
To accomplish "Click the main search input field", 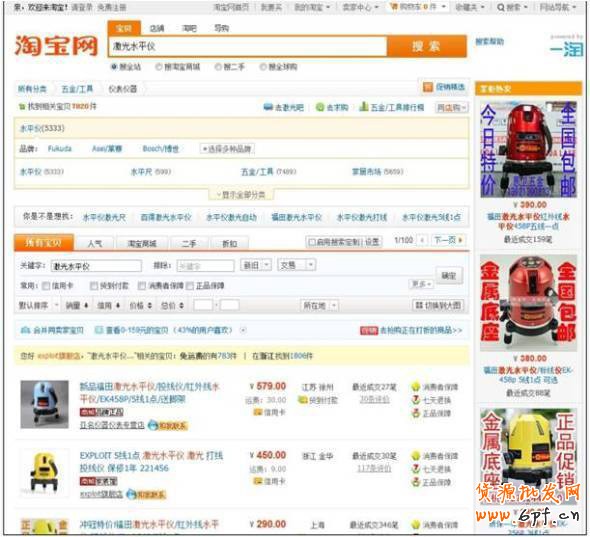I will coord(248,47).
